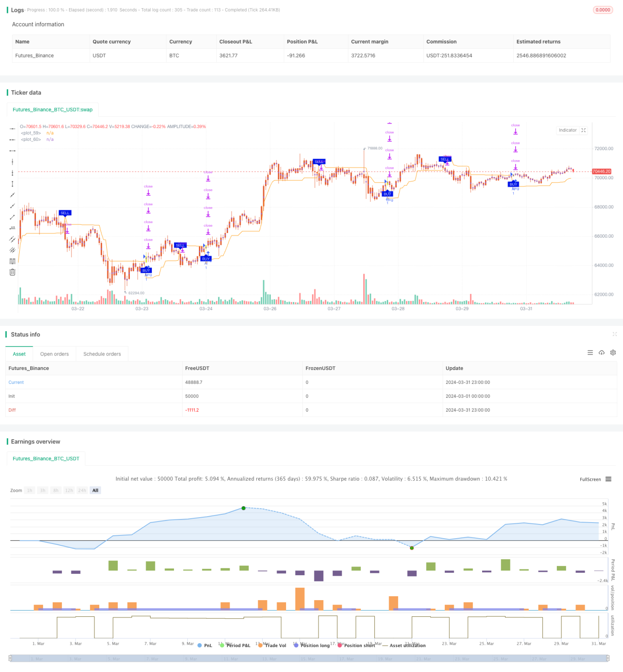Open the Indicator dropdown on chart
623x672 pixels.
572,130
